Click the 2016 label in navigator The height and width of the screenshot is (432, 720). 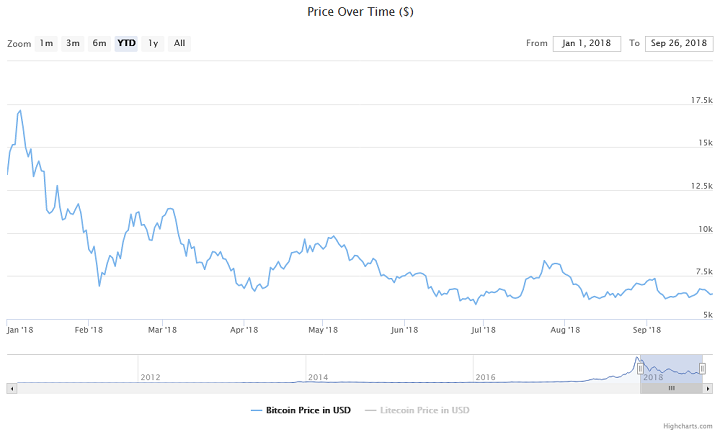coord(485,377)
